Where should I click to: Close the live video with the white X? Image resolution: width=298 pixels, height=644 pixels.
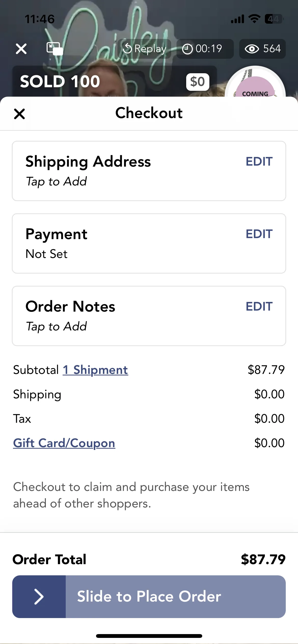click(x=21, y=49)
